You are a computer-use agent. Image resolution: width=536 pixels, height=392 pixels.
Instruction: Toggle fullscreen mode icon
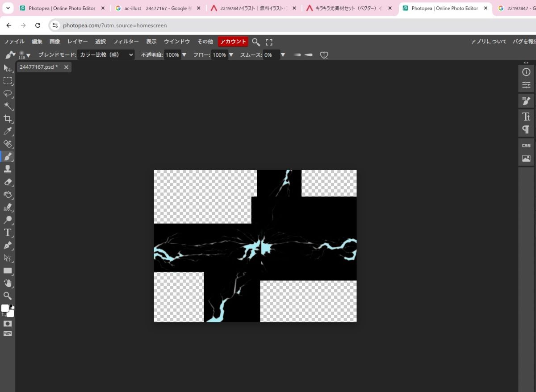point(269,42)
